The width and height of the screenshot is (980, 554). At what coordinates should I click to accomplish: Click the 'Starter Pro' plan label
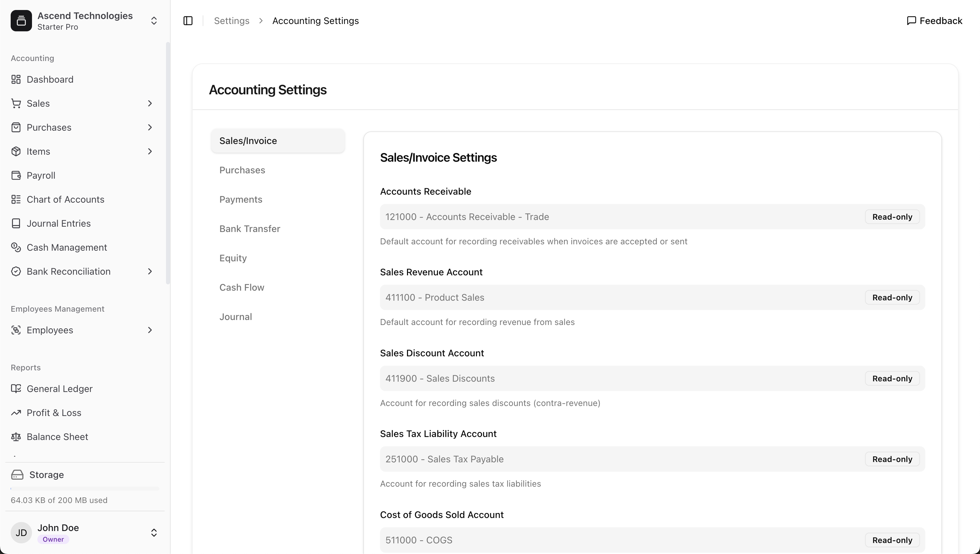point(58,27)
